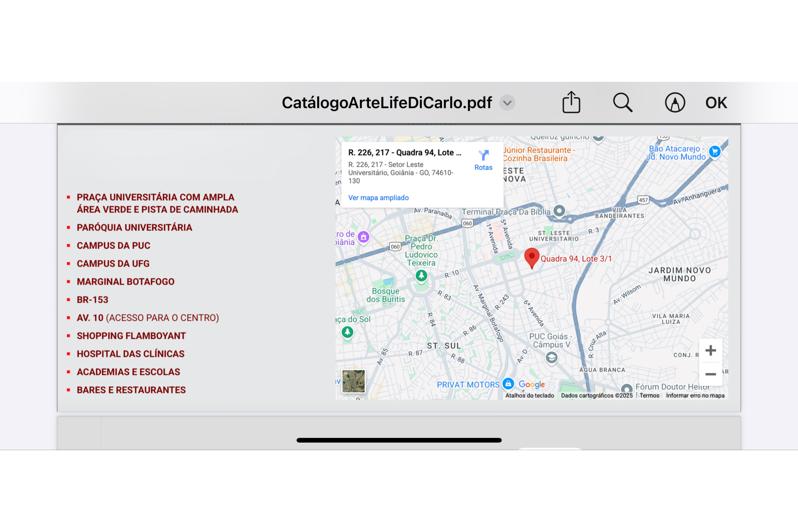The width and height of the screenshot is (798, 532).
Task: Activate the Markup pen icon
Action: point(675,103)
